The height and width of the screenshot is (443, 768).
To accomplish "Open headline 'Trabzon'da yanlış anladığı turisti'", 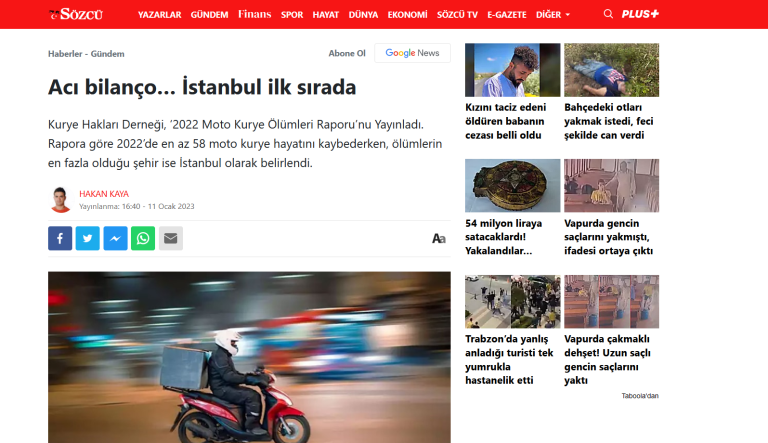I will tap(509, 360).
